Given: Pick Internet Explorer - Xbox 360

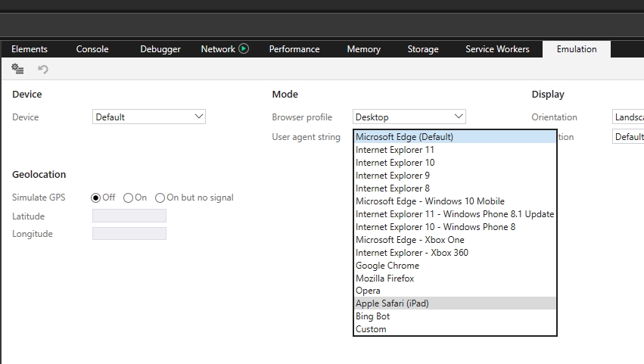Looking at the screenshot, I should (x=455, y=252).
